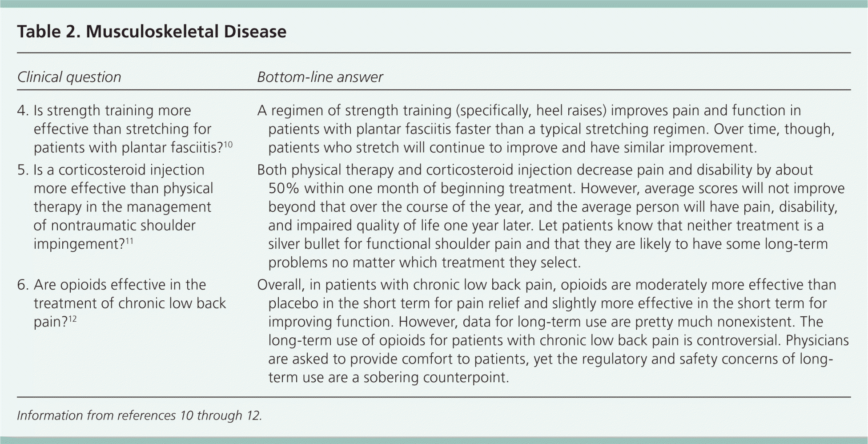Select the "Bottom-line answer" column header
The image size is (868, 444).
(x=320, y=77)
